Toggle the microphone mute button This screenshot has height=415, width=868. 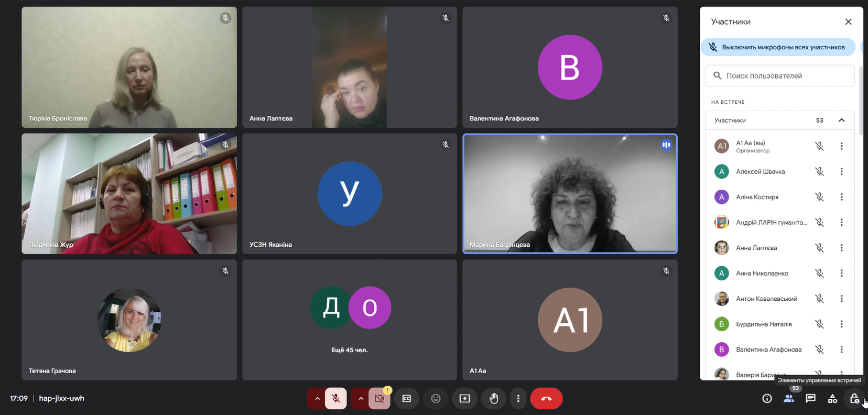click(x=336, y=399)
